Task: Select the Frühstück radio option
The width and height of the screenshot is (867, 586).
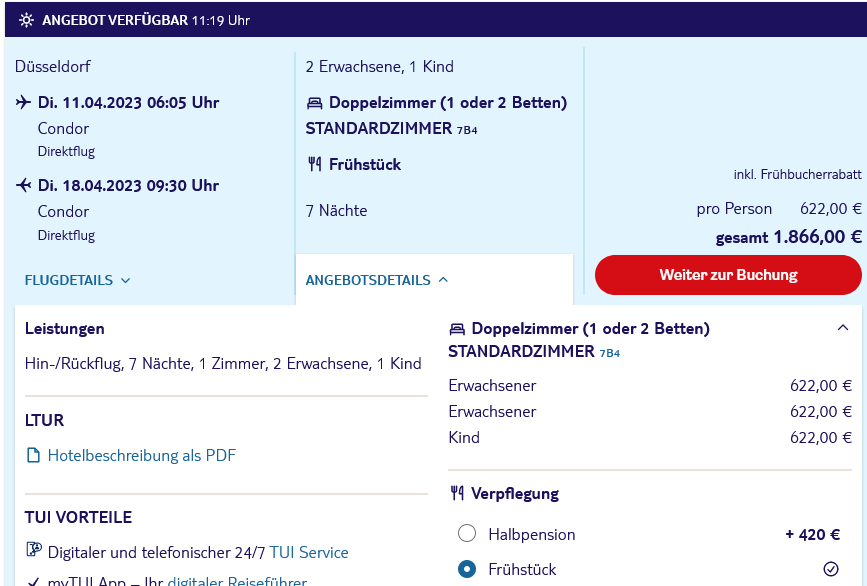Action: click(467, 569)
